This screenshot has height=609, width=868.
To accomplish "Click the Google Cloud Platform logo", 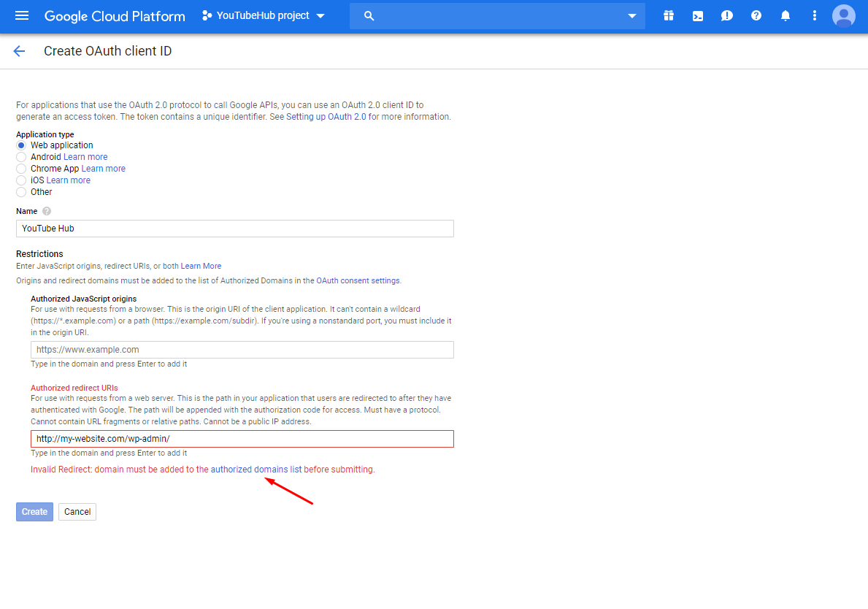I will pos(114,15).
